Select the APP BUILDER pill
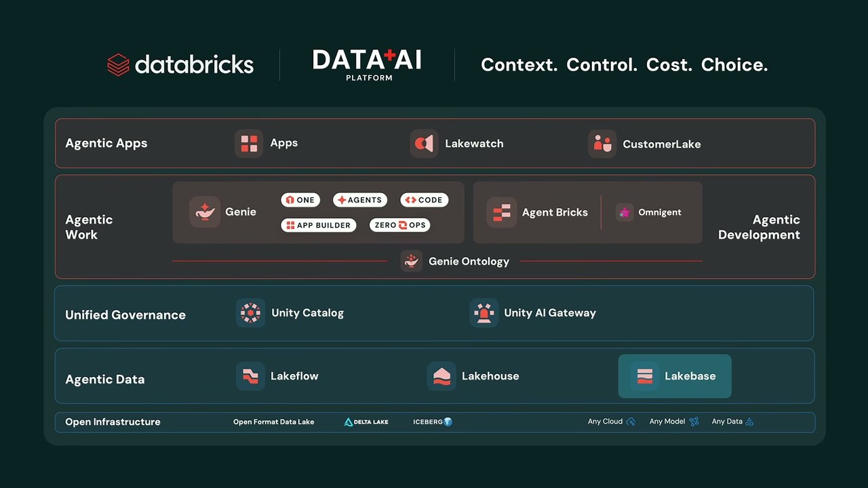This screenshot has height=488, width=868. click(x=319, y=225)
